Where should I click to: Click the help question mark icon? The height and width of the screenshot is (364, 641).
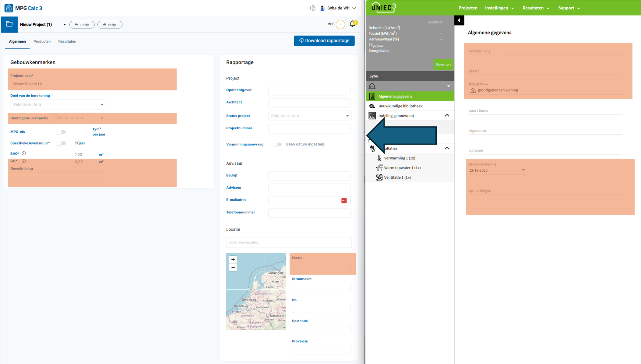[312, 8]
